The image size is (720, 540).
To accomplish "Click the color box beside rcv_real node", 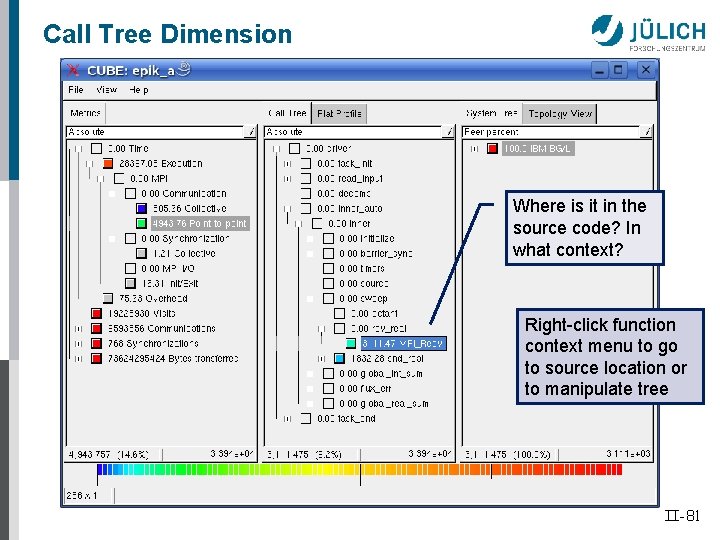I will click(x=339, y=328).
